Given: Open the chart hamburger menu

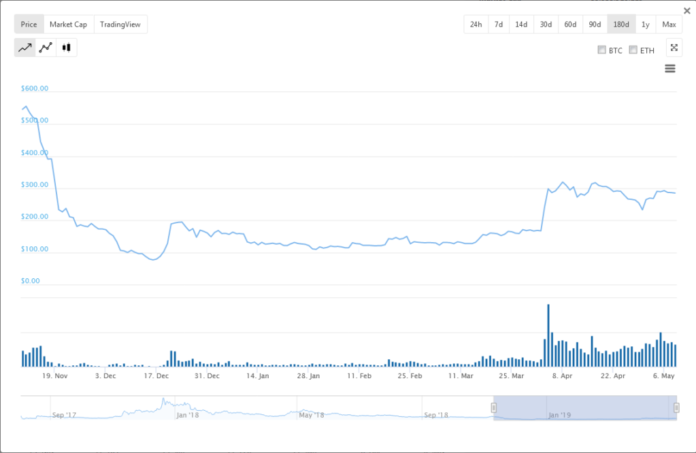Looking at the screenshot, I should (670, 69).
